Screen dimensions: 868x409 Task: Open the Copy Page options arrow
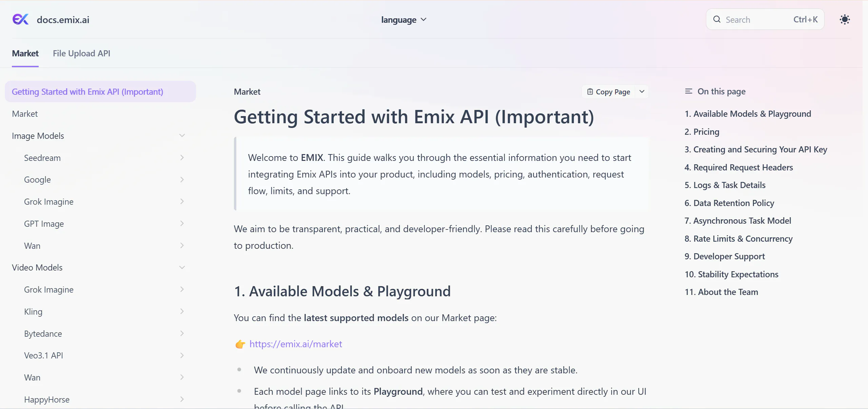tap(642, 92)
